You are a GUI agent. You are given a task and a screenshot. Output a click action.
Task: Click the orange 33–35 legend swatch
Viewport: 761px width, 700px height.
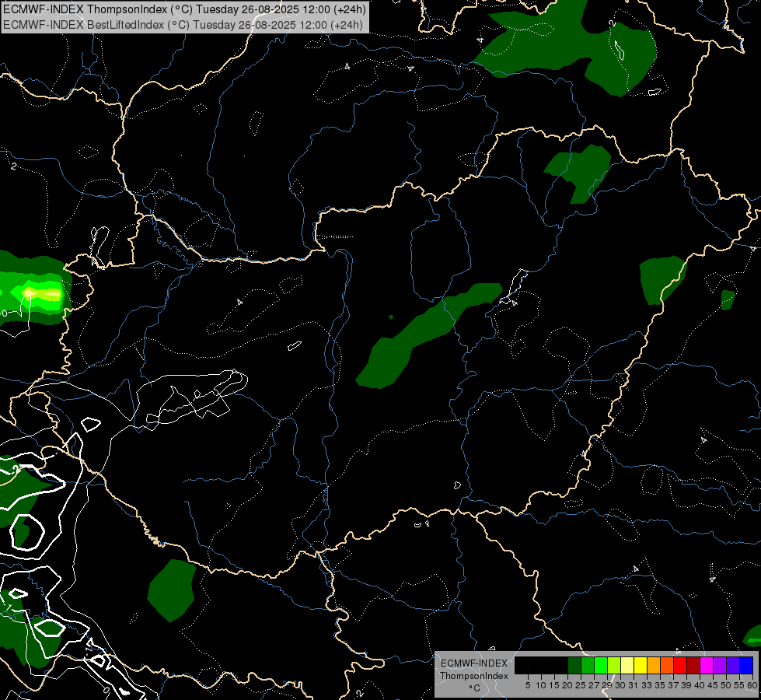654,665
